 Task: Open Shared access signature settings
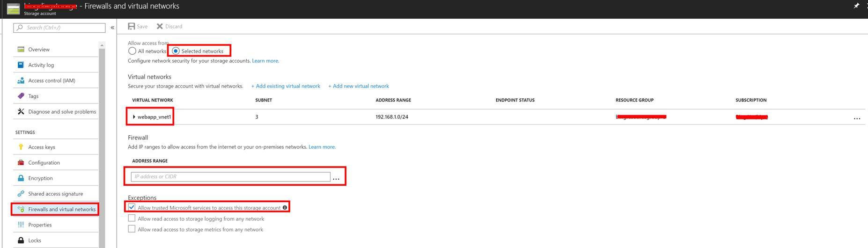(55, 194)
